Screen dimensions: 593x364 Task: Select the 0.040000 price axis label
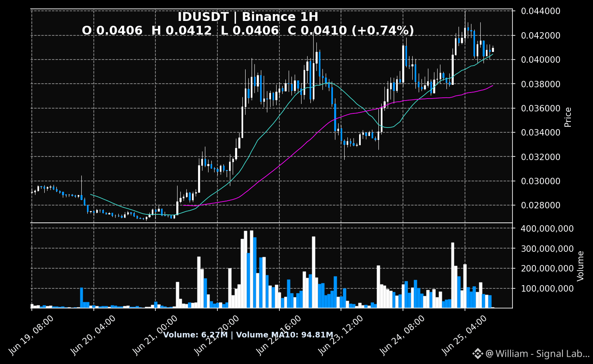pyautogui.click(x=541, y=60)
